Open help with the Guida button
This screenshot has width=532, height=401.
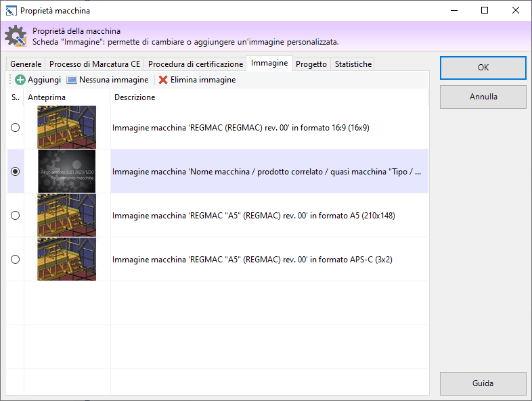(x=483, y=383)
